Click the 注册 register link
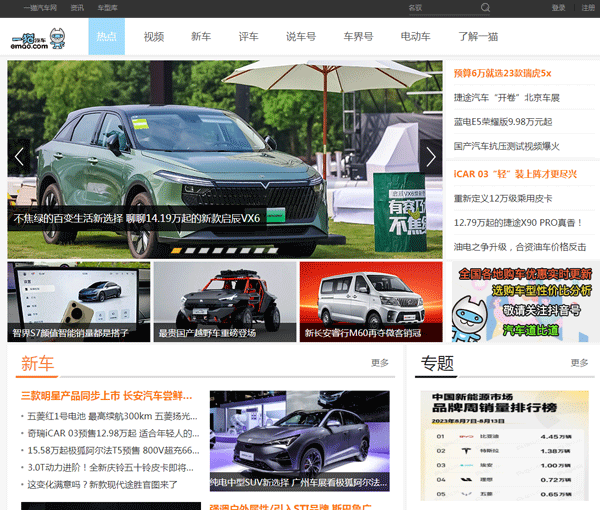 [x=588, y=8]
